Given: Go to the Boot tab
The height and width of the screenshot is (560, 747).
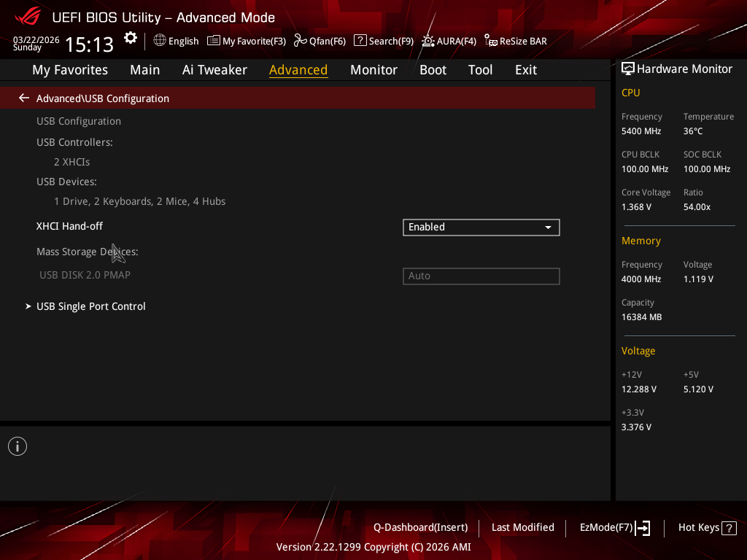Looking at the screenshot, I should click(433, 70).
